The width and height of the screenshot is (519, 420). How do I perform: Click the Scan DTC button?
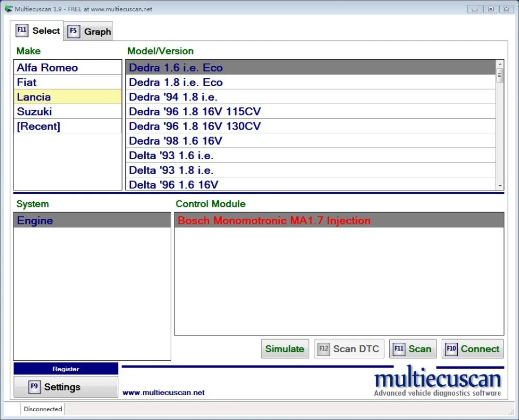pyautogui.click(x=349, y=348)
